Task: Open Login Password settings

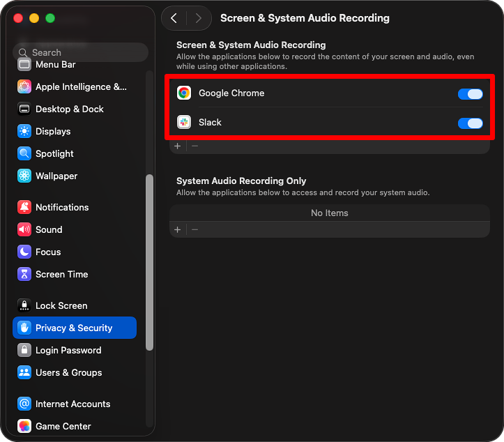Action: click(75, 350)
